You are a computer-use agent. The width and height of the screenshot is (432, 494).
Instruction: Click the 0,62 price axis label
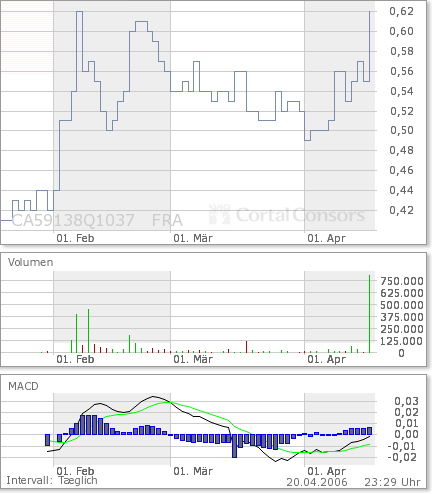(402, 11)
